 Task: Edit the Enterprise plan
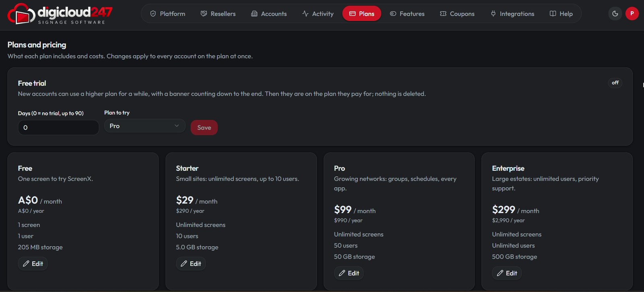point(507,273)
